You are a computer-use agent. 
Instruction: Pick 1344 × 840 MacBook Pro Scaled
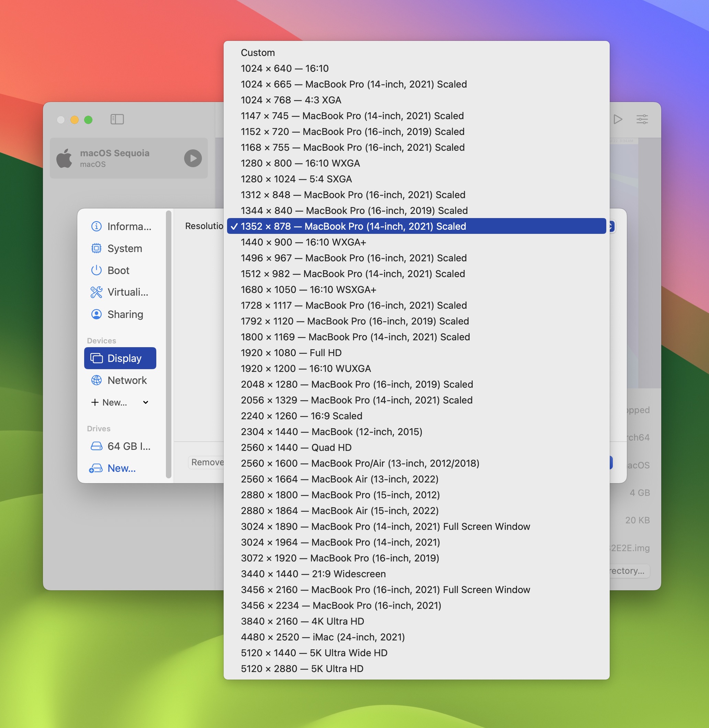tap(416, 211)
